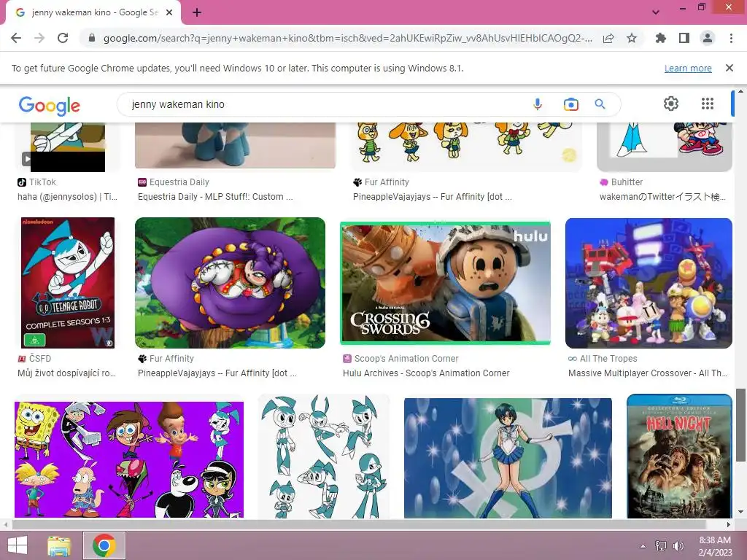Click the vertical scrollbar down arrow
Screen dimensions: 747x560
740,513
